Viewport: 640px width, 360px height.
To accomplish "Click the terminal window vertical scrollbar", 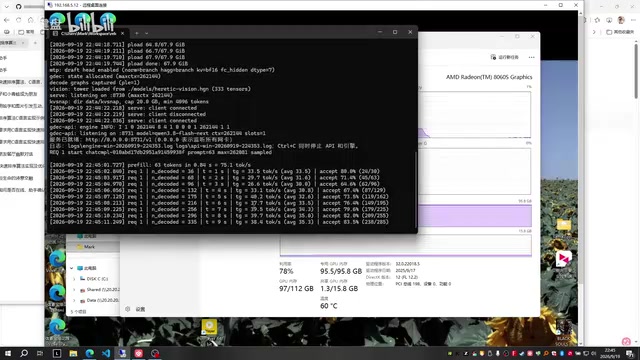I will pyautogui.click(x=416, y=189).
